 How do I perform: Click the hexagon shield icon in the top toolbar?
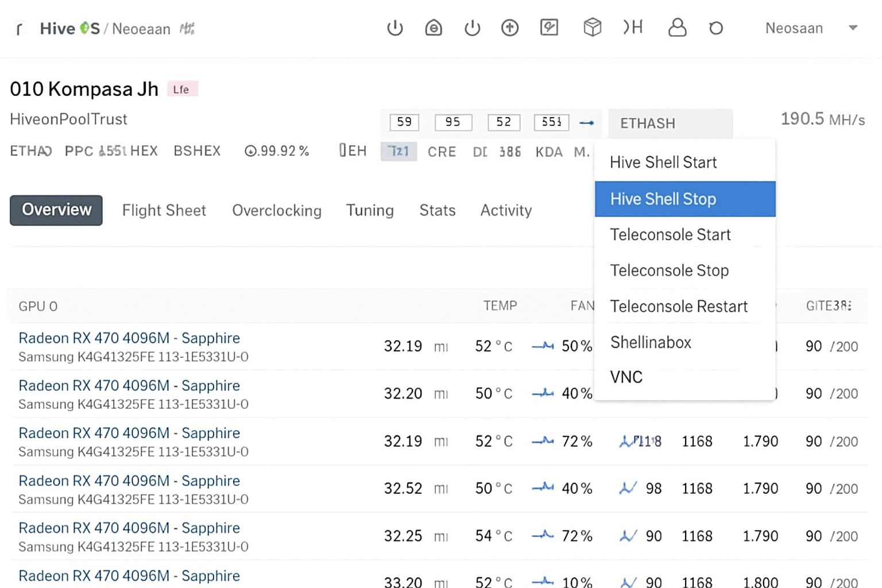tap(434, 28)
